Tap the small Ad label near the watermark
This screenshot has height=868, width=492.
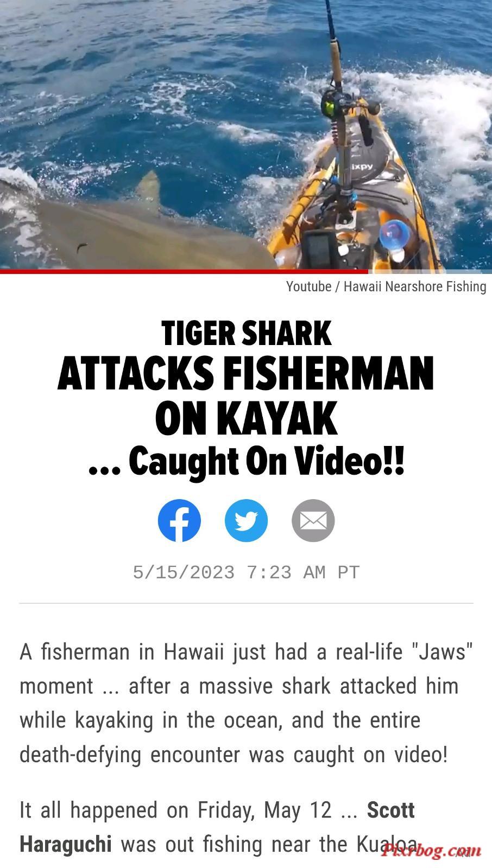[463, 853]
